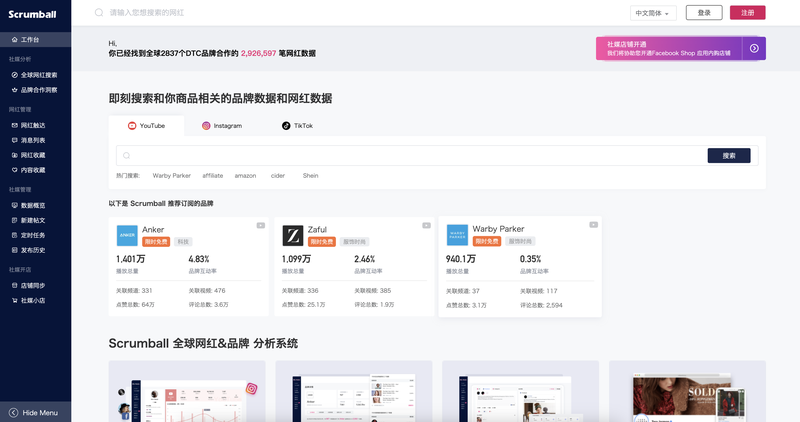Click the Hide Menu arrow icon

(x=14, y=412)
